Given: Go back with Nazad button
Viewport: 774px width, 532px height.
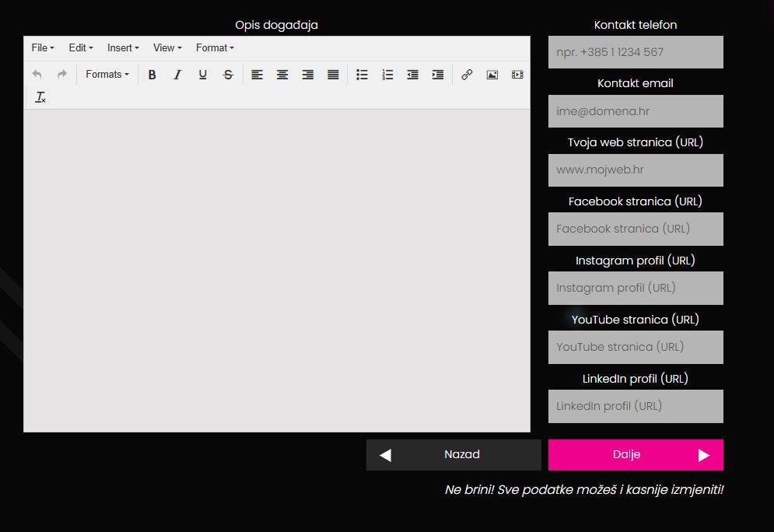Looking at the screenshot, I should 454,454.
